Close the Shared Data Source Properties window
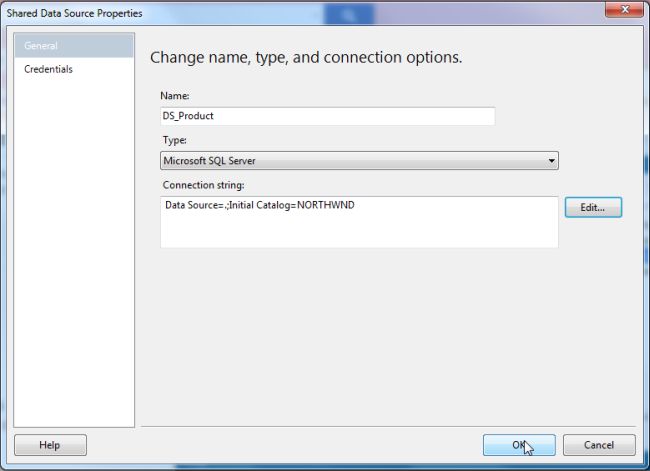 [x=625, y=9]
